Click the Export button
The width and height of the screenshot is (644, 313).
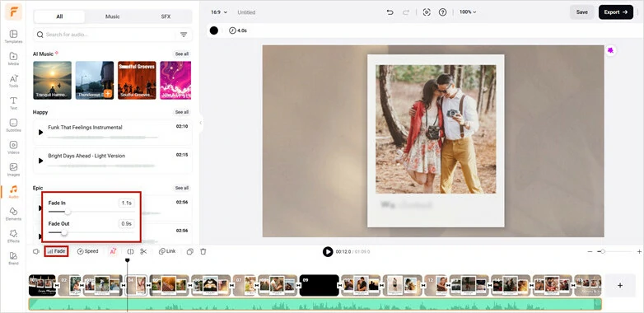(616, 12)
